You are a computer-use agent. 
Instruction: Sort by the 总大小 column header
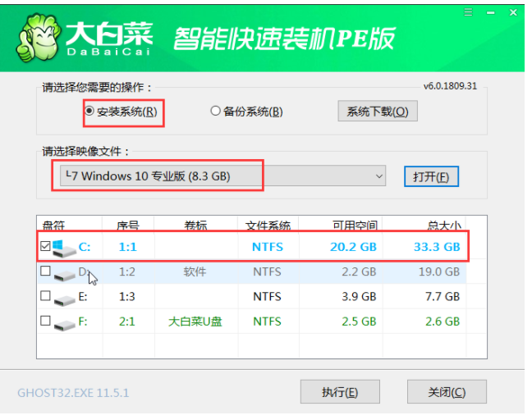tap(444, 225)
